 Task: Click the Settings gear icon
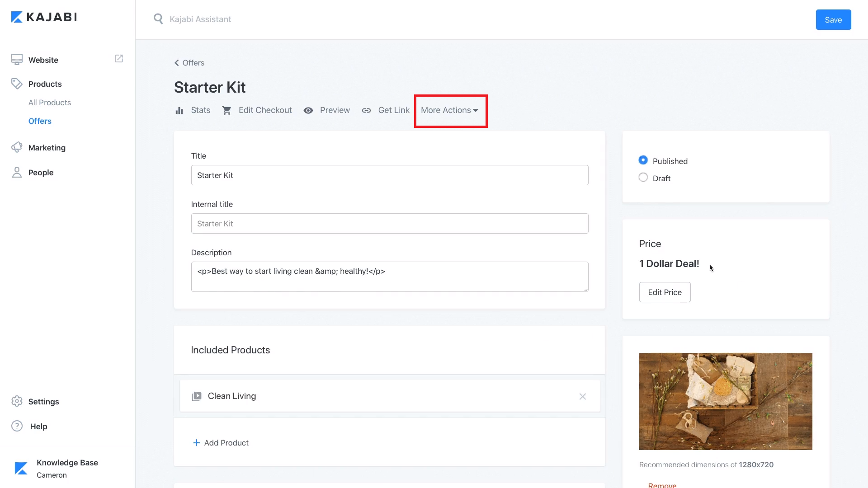click(x=17, y=401)
